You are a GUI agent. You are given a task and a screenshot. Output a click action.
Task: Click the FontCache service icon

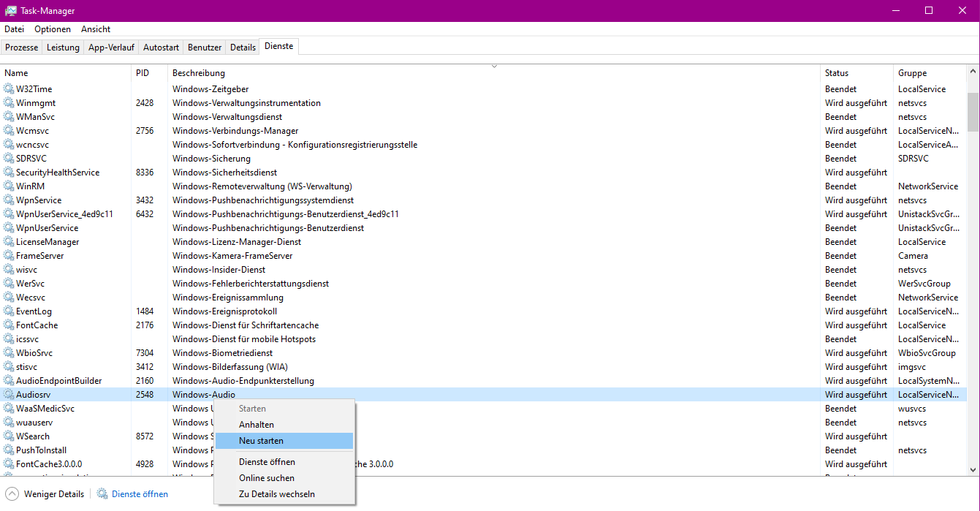9,325
